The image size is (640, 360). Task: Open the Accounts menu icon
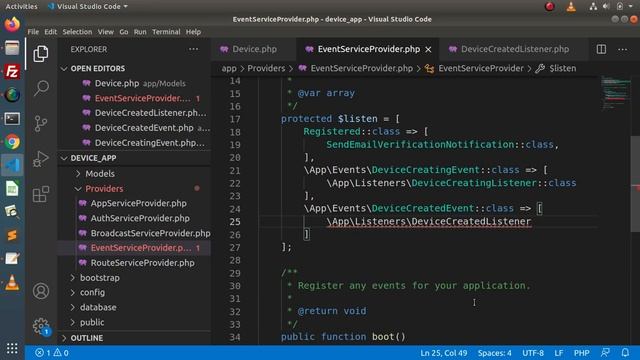click(41, 291)
